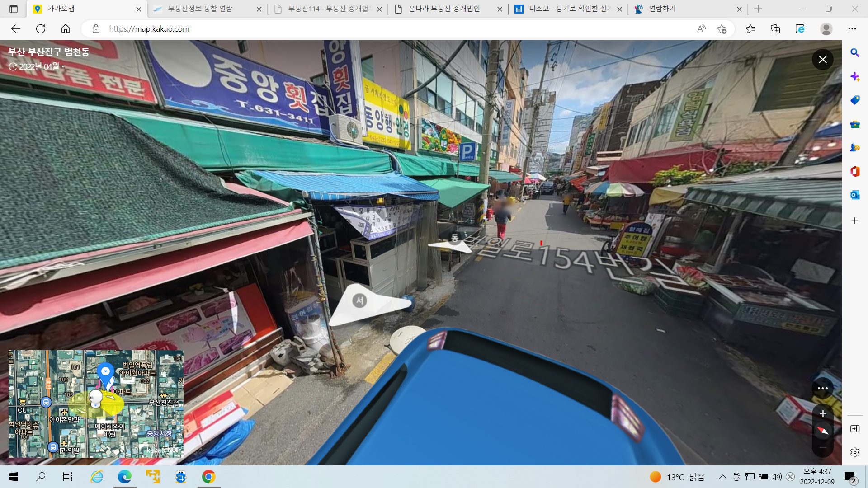Go back to previous page
This screenshot has height=488, width=868.
coord(16,29)
